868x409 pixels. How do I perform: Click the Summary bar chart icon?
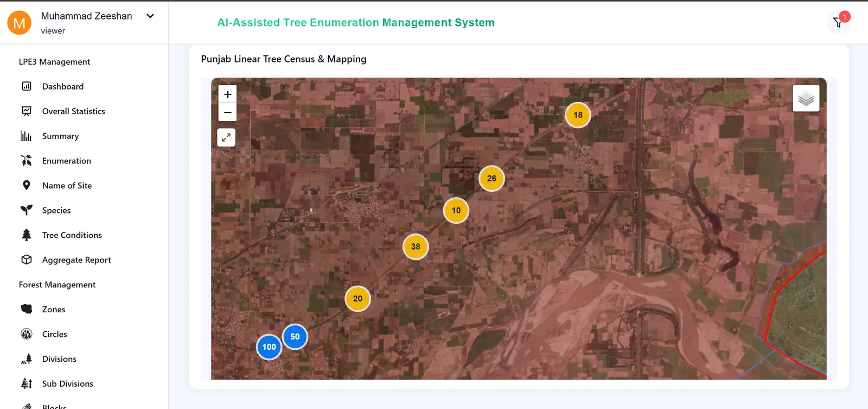[x=26, y=136]
